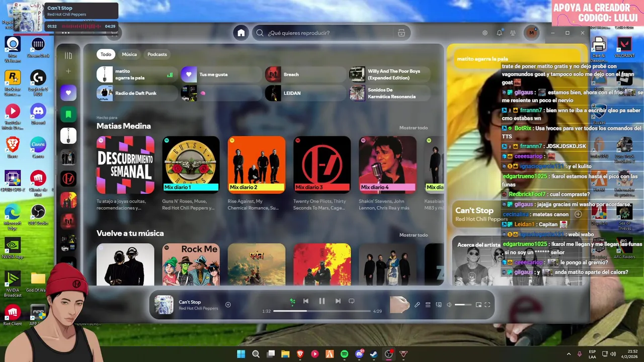Open the 'Breach' shortcut tile
Screen dimensions: 644x362
tap(305, 74)
